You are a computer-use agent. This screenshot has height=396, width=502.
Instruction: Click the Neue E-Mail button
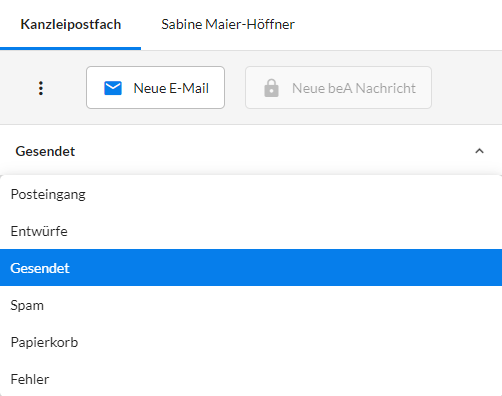[155, 87]
